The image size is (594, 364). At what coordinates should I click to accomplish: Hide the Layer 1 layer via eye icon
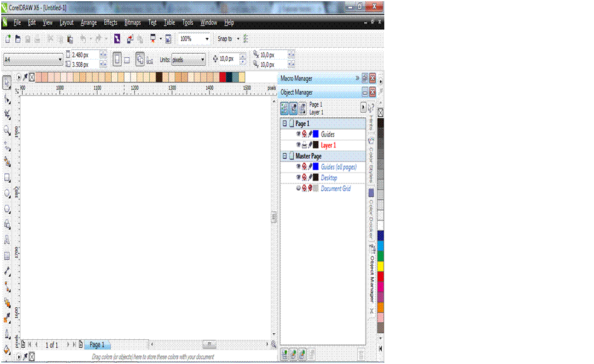point(298,145)
